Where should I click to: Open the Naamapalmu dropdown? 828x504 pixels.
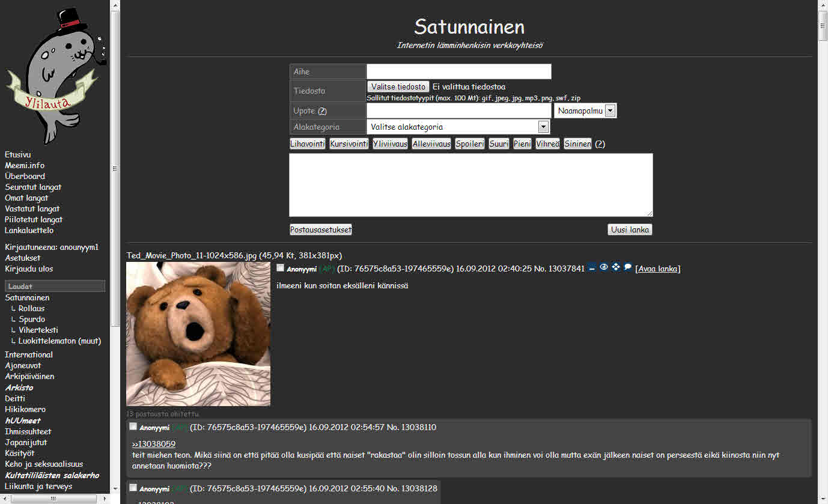pos(585,111)
